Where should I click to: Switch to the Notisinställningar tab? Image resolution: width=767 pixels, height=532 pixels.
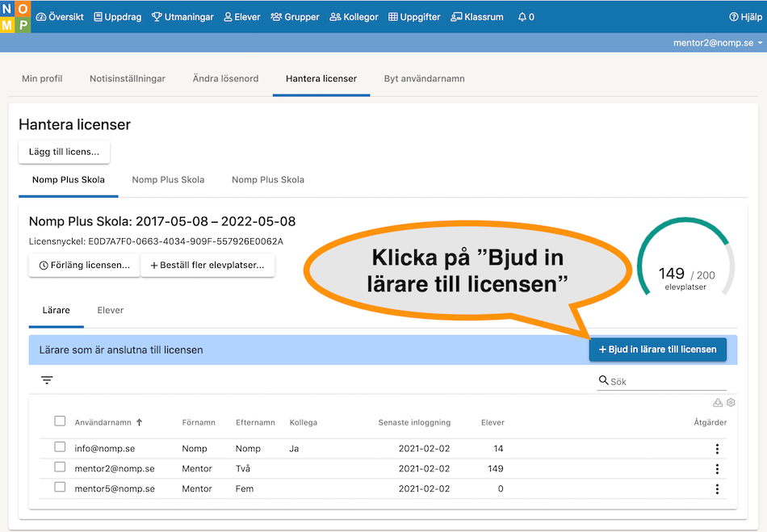(128, 79)
